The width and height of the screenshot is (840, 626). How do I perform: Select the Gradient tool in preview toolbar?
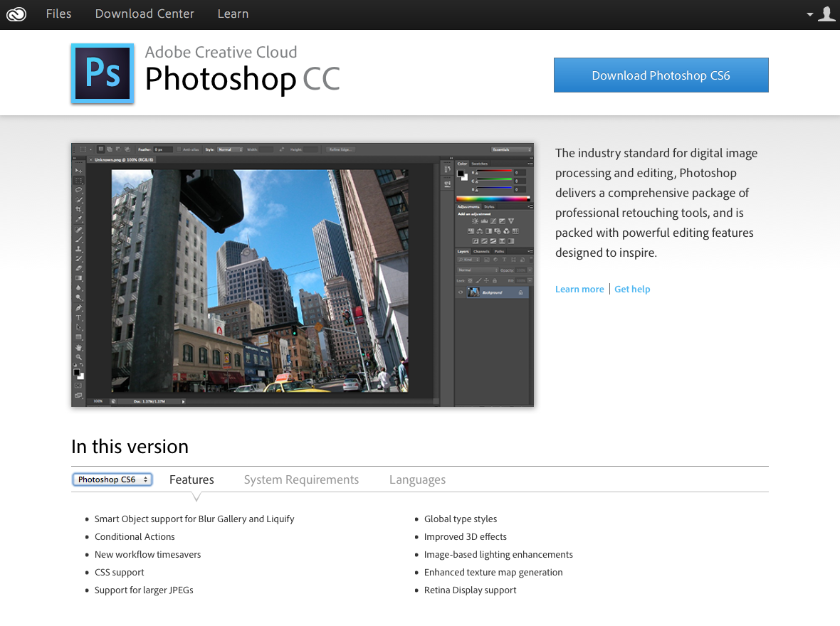[x=79, y=277]
